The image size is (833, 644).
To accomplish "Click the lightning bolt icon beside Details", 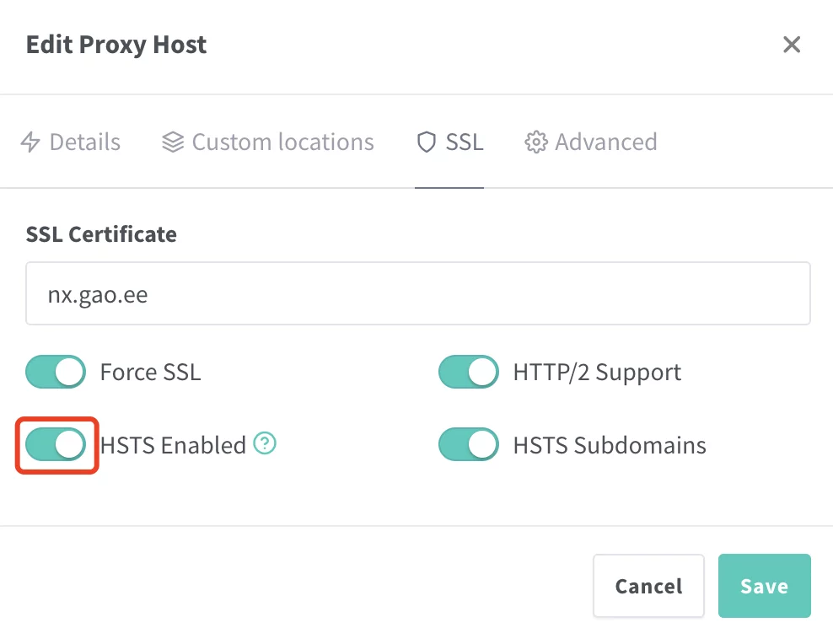I will pyautogui.click(x=30, y=142).
